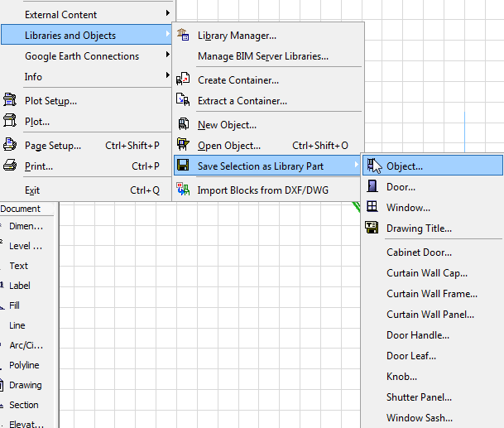Click the Drawing Title icon in submenu
504x428 pixels.
(372, 228)
